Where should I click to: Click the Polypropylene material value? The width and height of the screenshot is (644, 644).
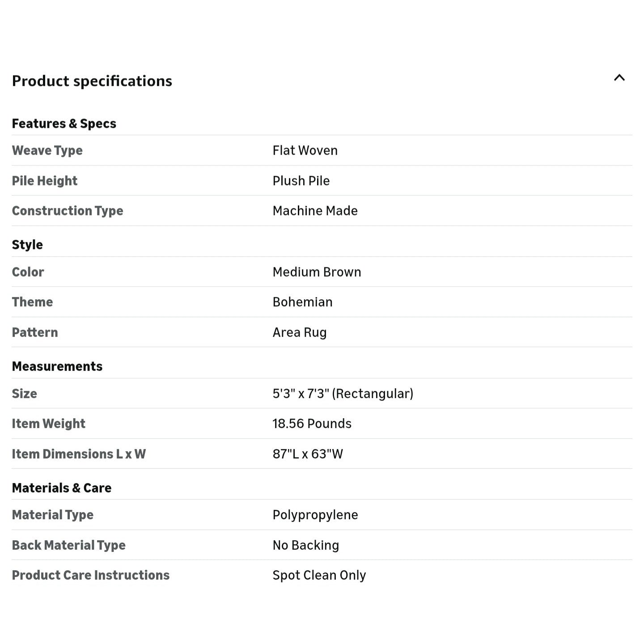(315, 515)
